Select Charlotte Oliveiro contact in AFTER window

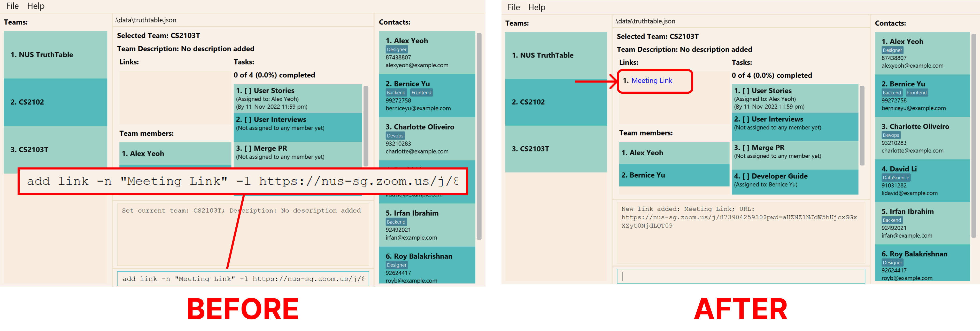[922, 138]
